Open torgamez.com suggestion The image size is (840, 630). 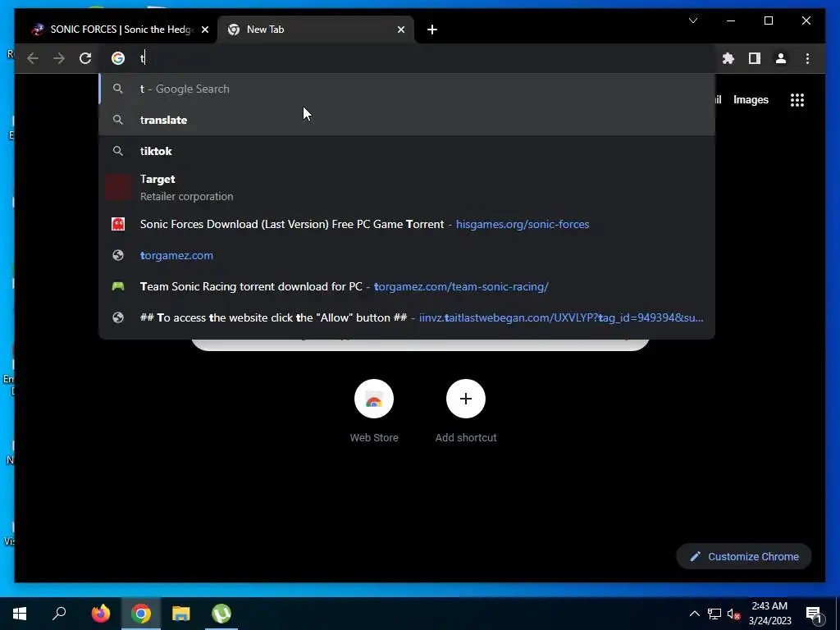pyautogui.click(x=407, y=256)
